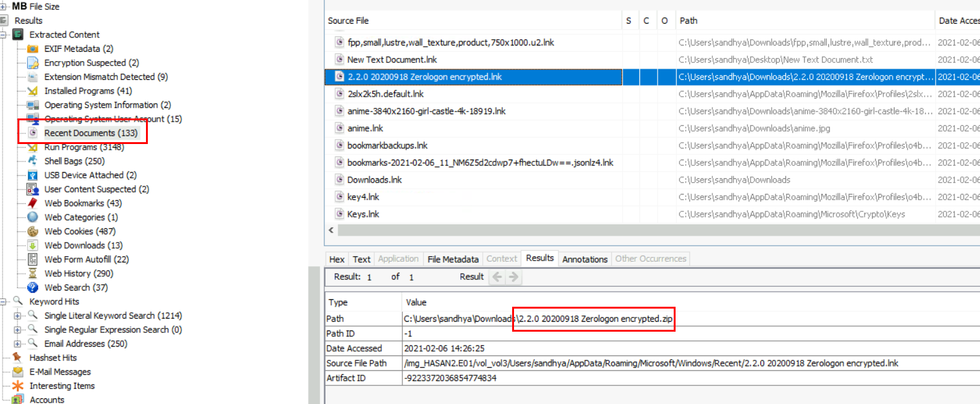Image resolution: width=980 pixels, height=404 pixels.
Task: Click the S column header
Action: (x=630, y=21)
